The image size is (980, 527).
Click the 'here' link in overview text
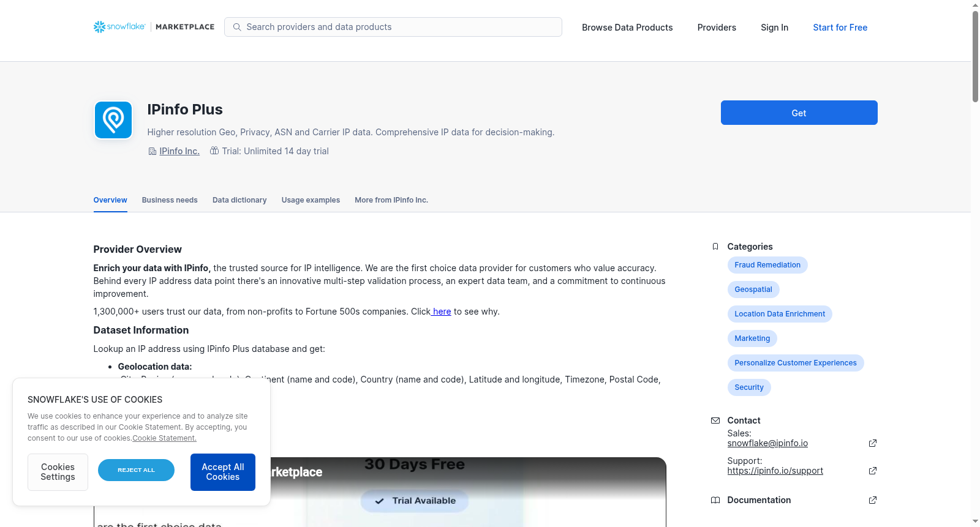pyautogui.click(x=442, y=312)
